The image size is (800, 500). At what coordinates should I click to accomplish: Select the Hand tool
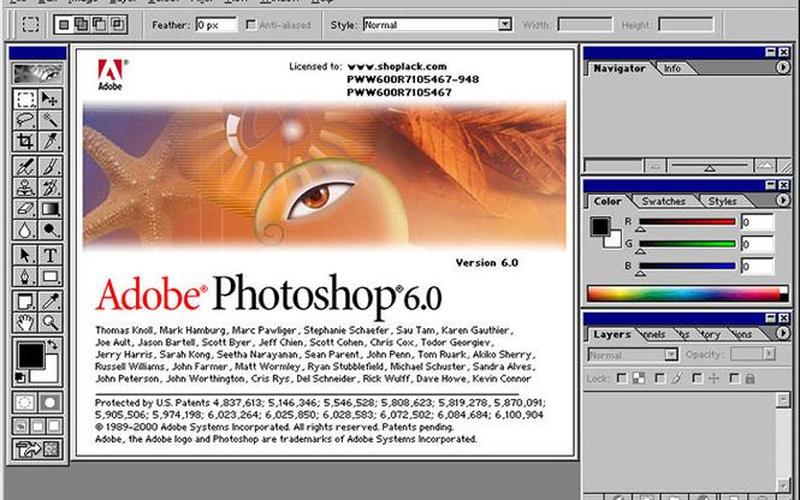pyautogui.click(x=24, y=322)
